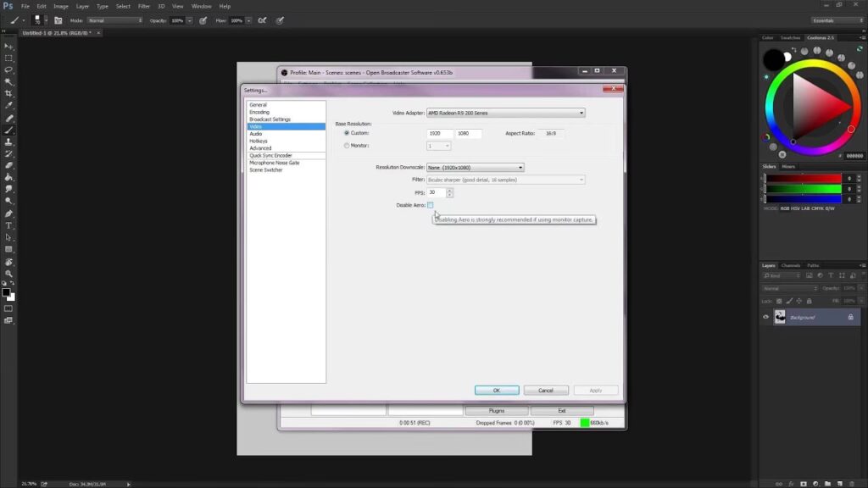Select the Monitor radio button
Viewport: 868px width, 488px height.
tap(347, 146)
